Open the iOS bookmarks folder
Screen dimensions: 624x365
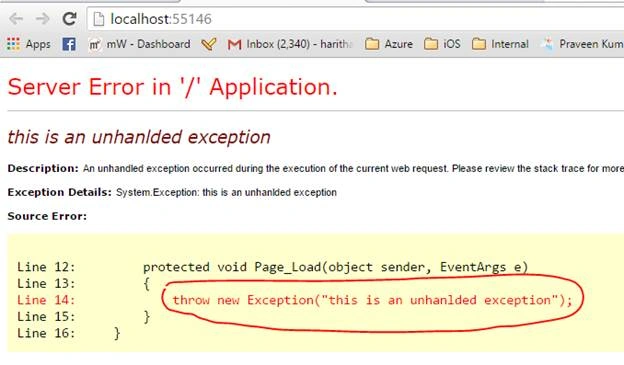tap(442, 44)
